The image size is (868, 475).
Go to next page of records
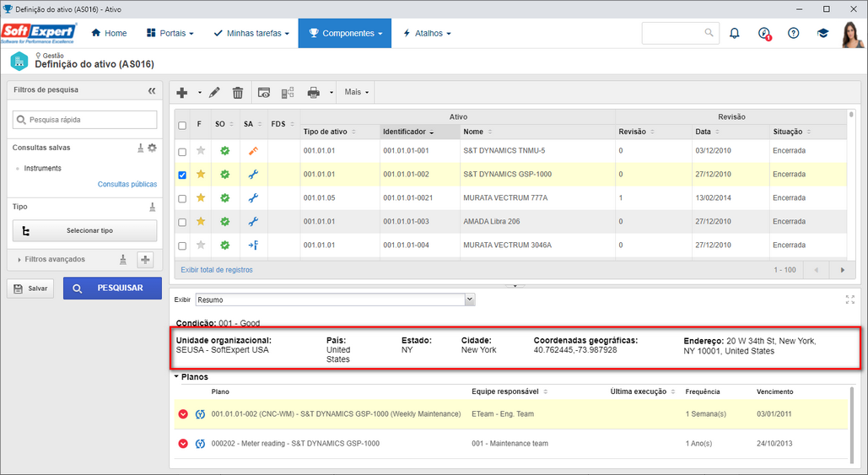843,270
